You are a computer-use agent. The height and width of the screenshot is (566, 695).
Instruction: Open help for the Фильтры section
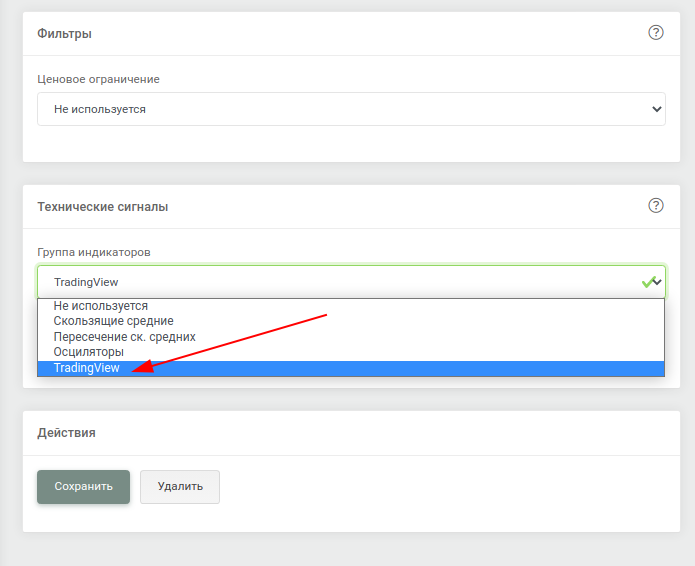point(656,32)
